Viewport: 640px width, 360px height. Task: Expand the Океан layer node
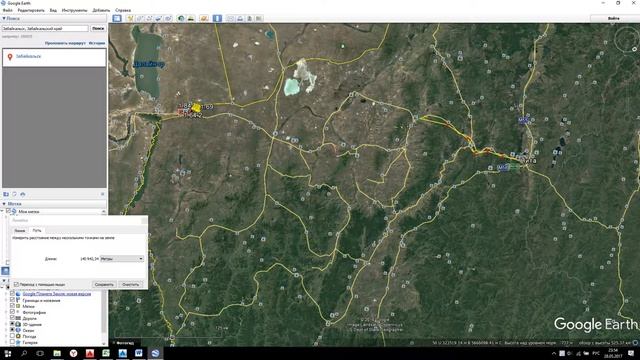[6, 330]
